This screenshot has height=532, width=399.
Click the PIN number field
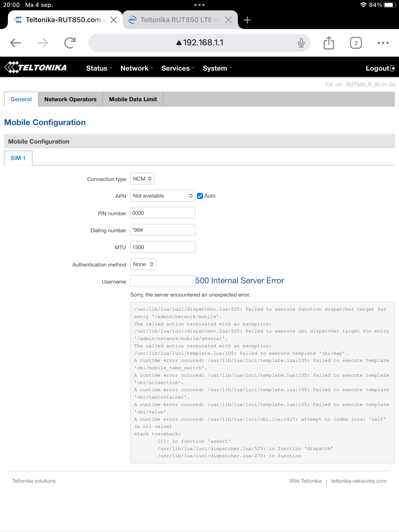(163, 213)
